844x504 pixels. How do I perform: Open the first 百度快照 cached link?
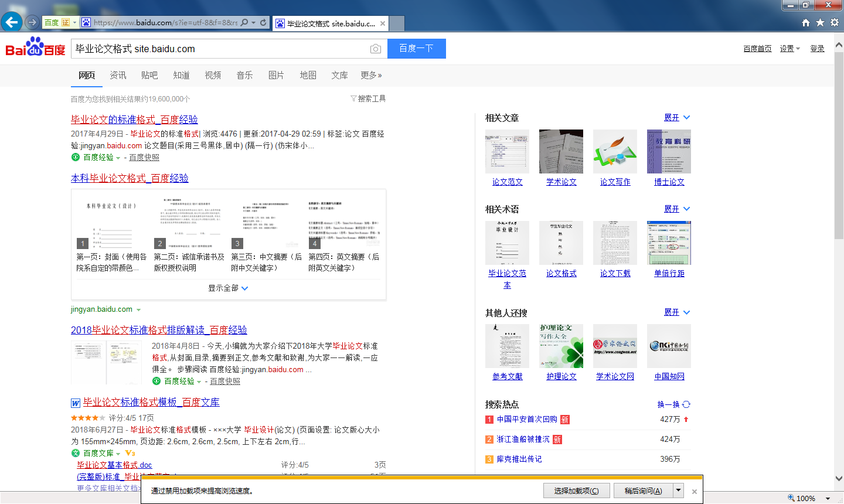144,158
